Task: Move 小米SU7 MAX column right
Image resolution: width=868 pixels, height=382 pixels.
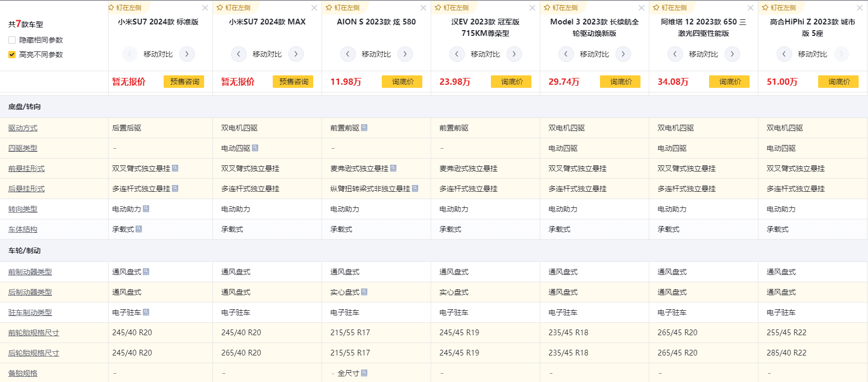Action: point(296,54)
